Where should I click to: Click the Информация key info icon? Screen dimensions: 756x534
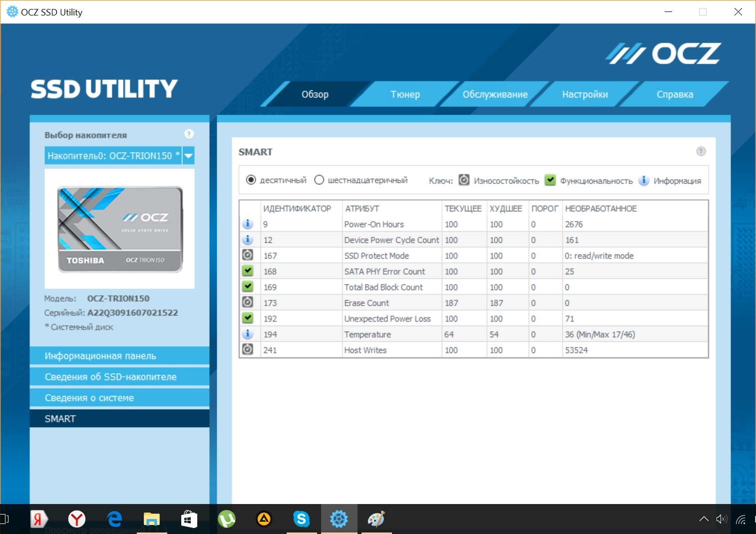tap(644, 180)
